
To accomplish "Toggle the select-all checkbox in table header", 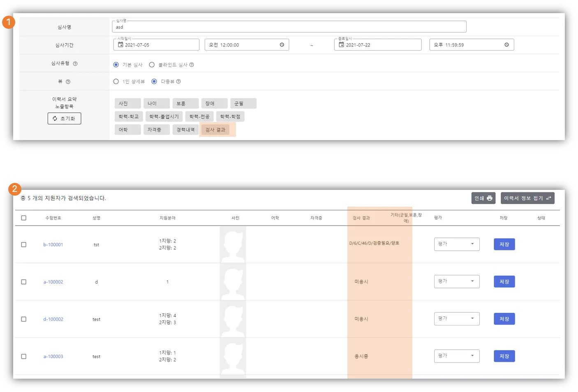I will [24, 218].
